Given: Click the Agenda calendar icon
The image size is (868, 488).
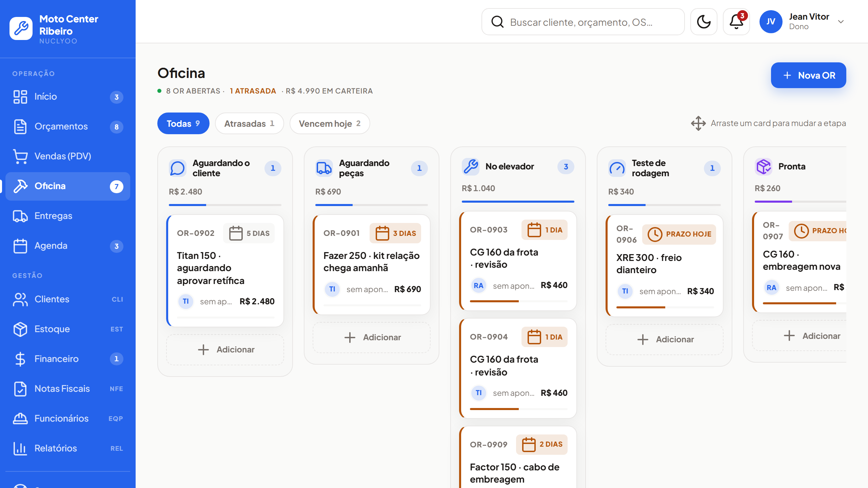Looking at the screenshot, I should point(20,246).
